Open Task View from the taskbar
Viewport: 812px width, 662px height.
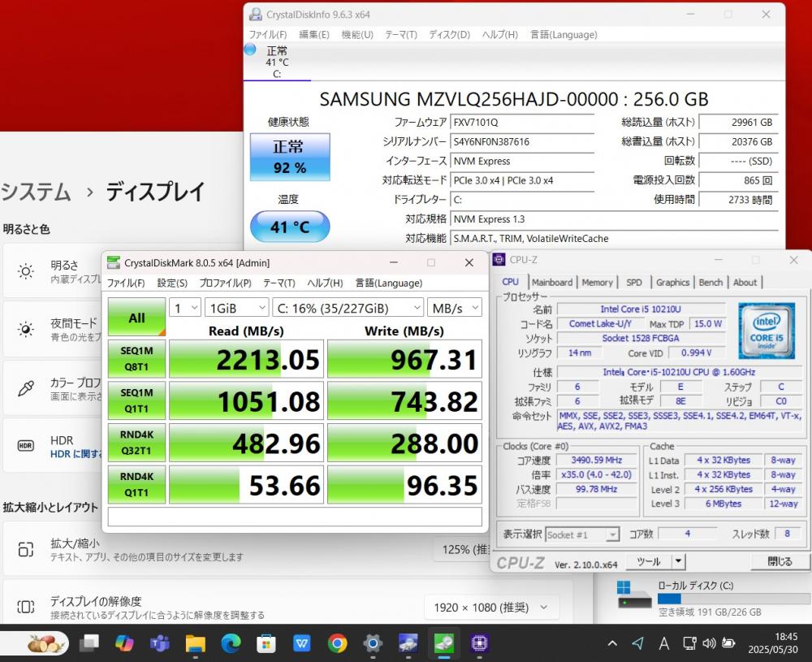click(89, 643)
